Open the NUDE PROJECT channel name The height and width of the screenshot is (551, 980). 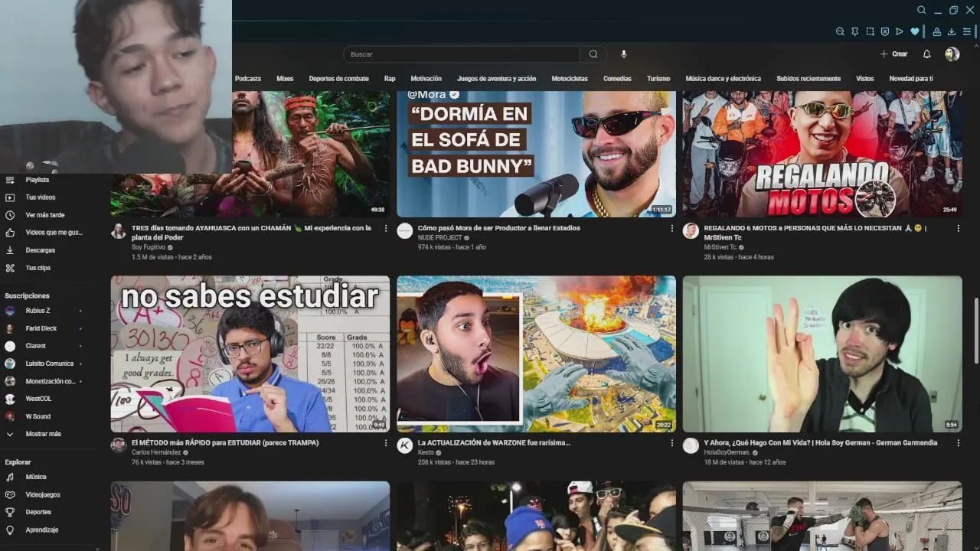pyautogui.click(x=440, y=238)
